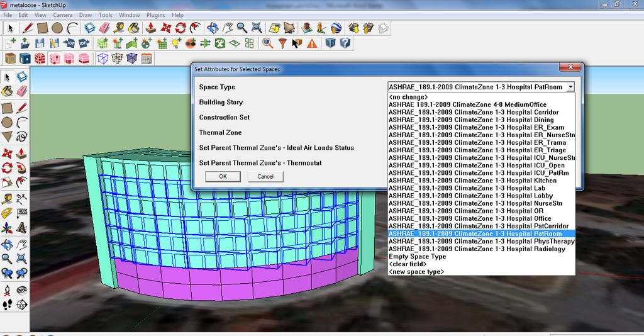
Task: Choose the Follow Me tool
Action: point(22,167)
